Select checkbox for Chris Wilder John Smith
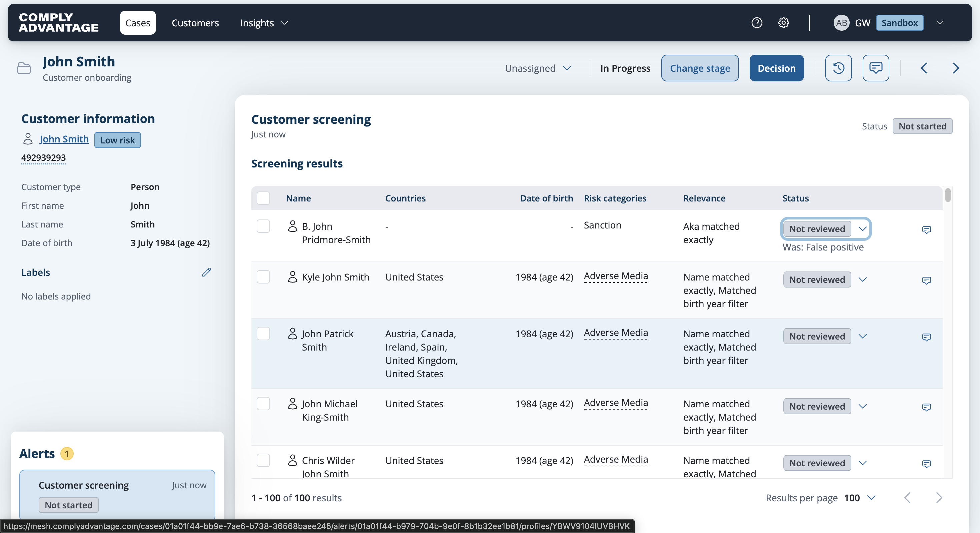980x533 pixels. (x=263, y=460)
